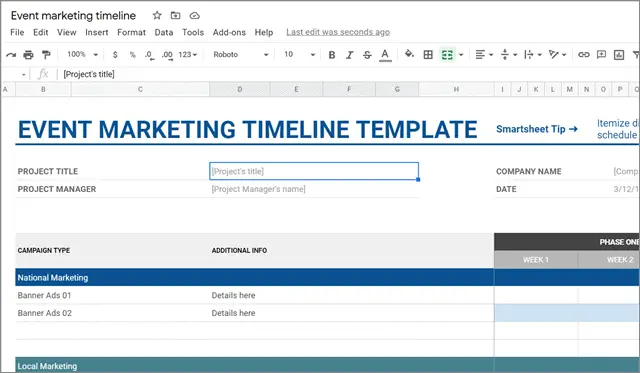640x373 pixels.
Task: Open vertical align dropdown
Action: 509,55
